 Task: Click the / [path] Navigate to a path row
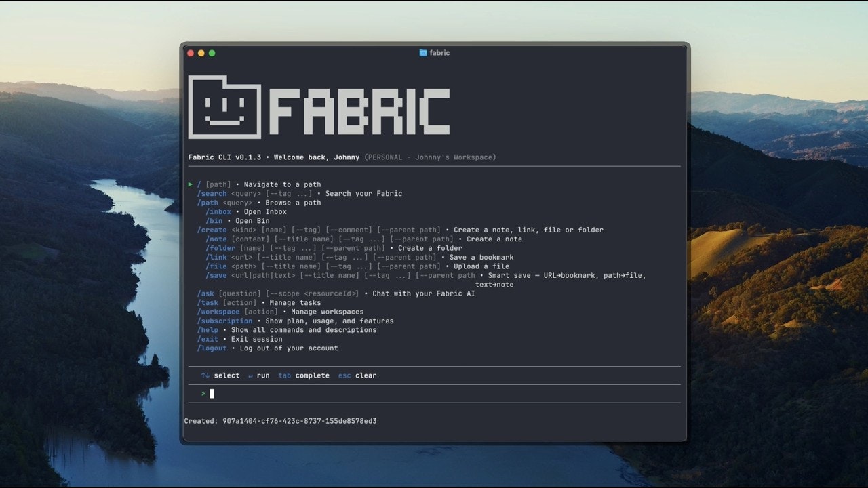click(259, 184)
